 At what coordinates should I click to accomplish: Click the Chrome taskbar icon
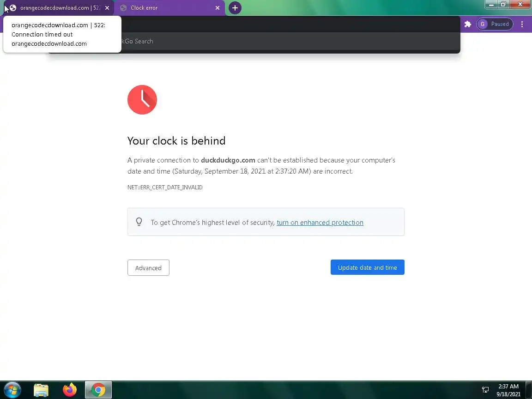98,390
